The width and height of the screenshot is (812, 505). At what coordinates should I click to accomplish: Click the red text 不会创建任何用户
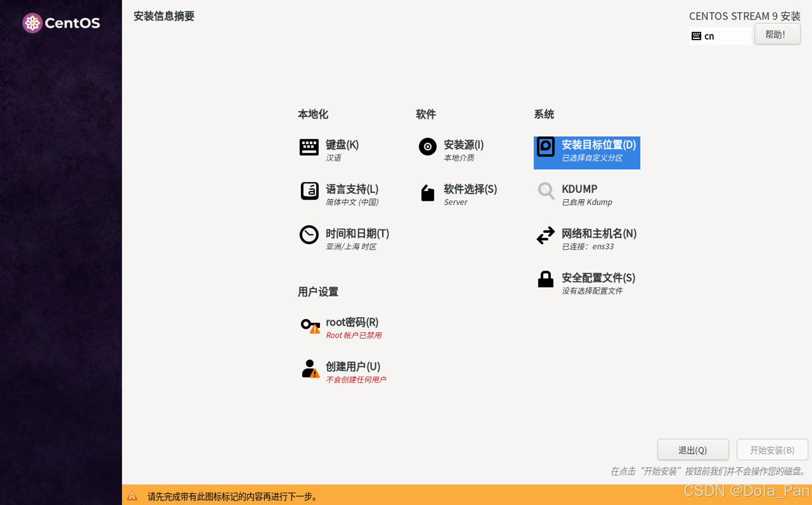point(356,380)
